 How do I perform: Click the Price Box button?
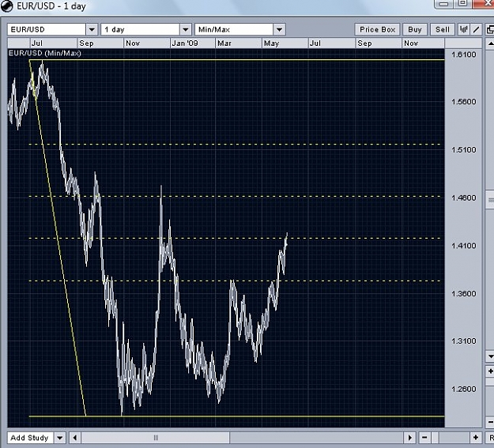378,29
